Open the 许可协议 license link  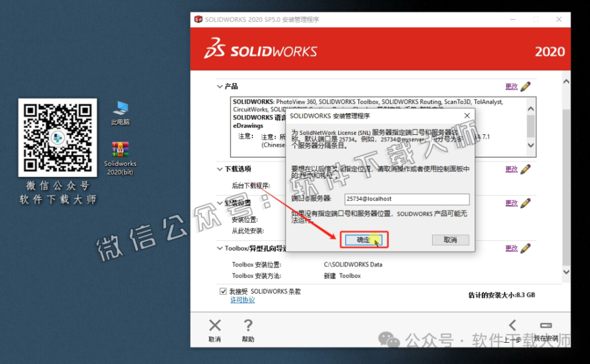[x=241, y=299]
